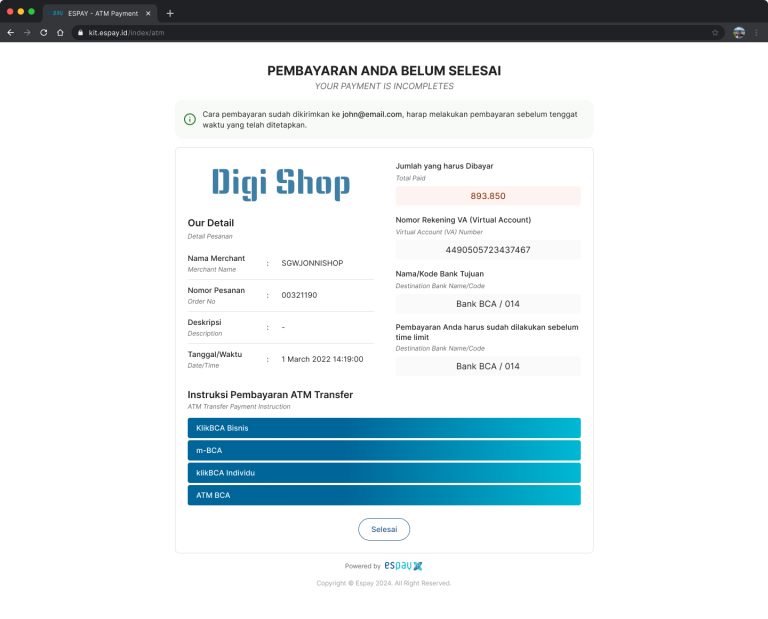The height and width of the screenshot is (619, 768).
Task: Reload the page with the refresh icon
Action: [44, 33]
